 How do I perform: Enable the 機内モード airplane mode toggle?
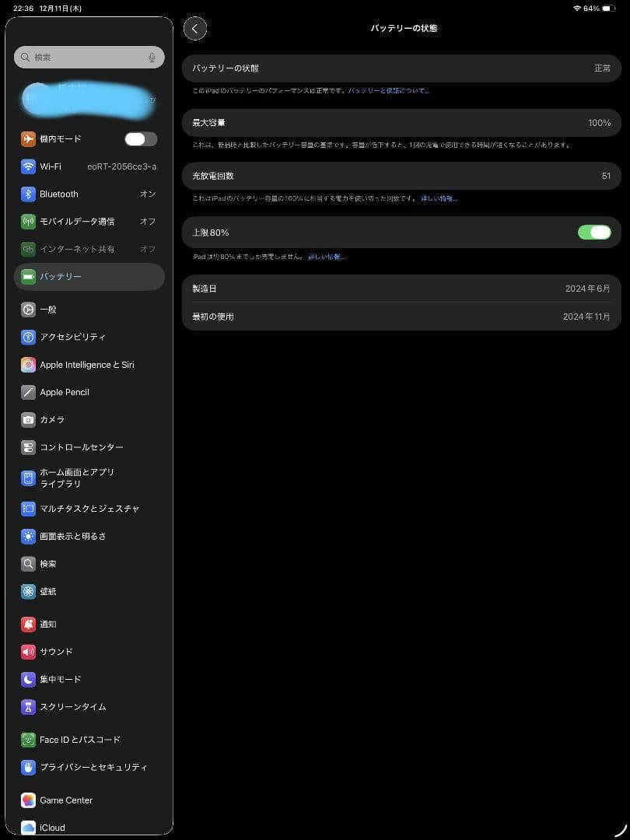[x=140, y=138]
